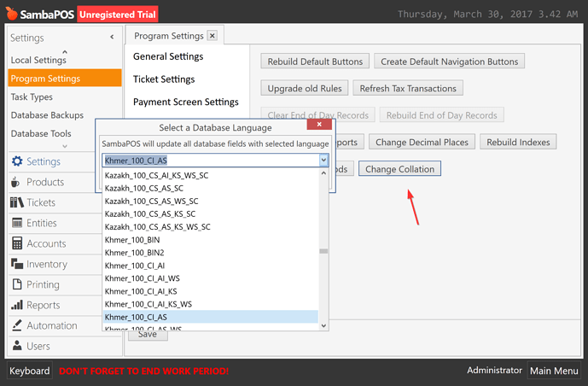
Task: Open Database Tools in sidebar
Action: (x=41, y=133)
